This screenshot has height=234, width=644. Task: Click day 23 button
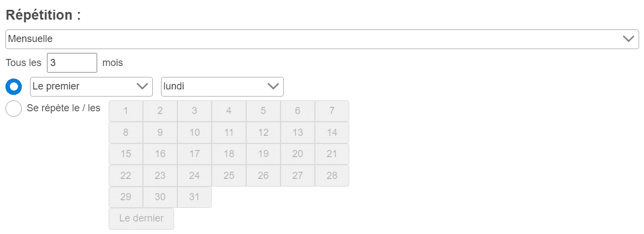(x=160, y=176)
